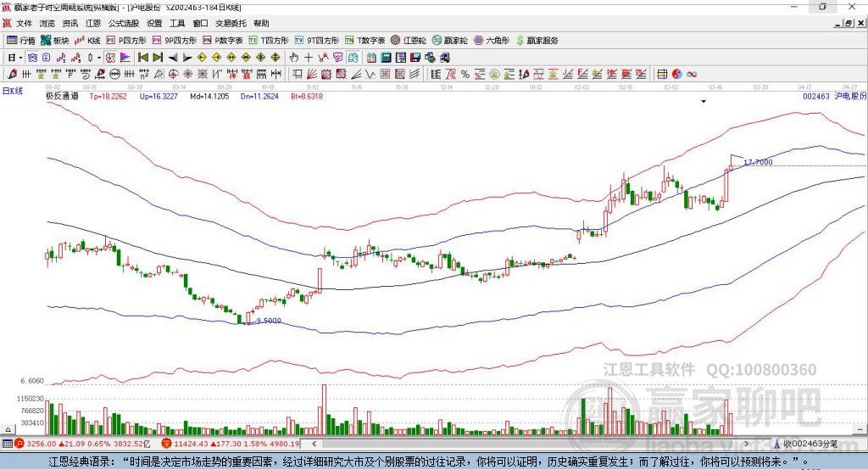The image size is (868, 470).
Task: Jump to last bar icon
Action: point(158,58)
